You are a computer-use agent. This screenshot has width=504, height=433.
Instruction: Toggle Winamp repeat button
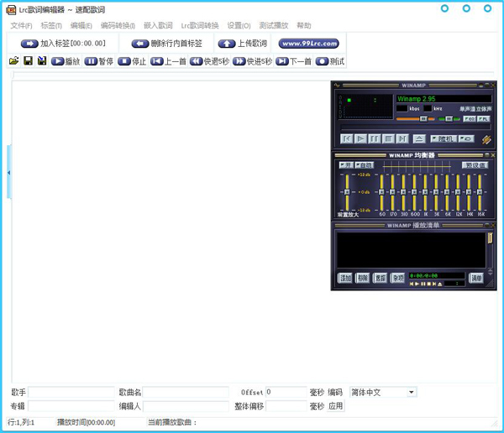click(466, 138)
